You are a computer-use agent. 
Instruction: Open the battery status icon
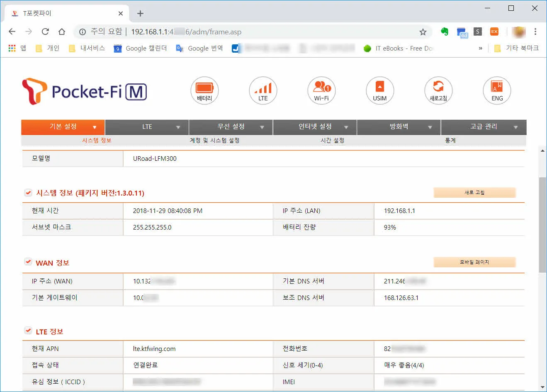pos(204,90)
